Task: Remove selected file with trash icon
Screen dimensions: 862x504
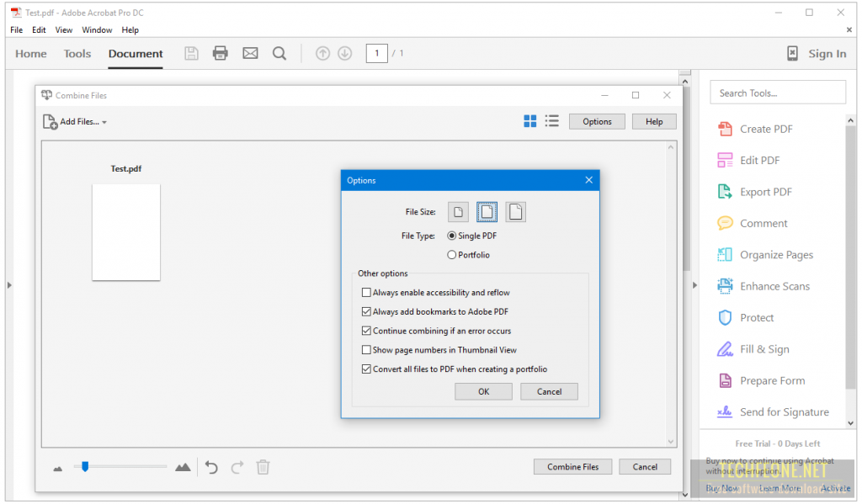Action: click(x=263, y=467)
